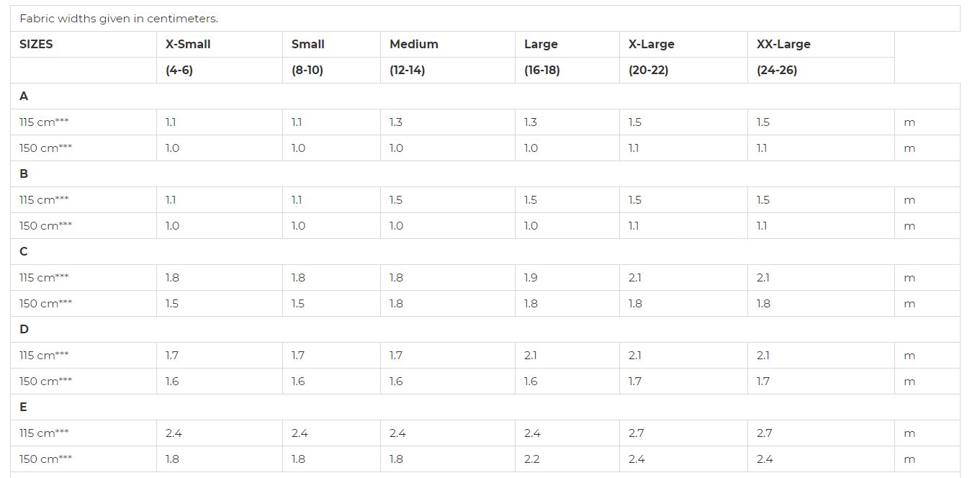Click the section E heading row
Image resolution: width=980 pixels, height=478 pixels.
coord(485,407)
